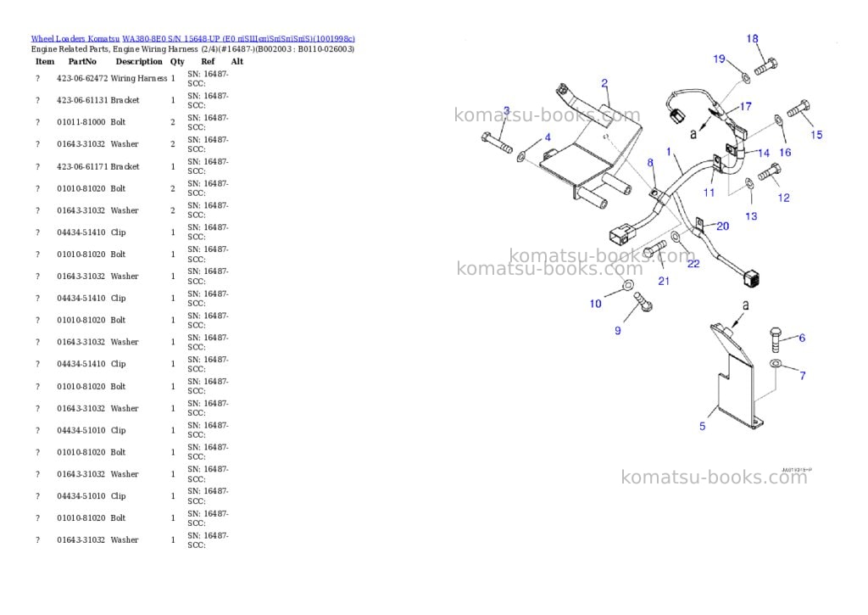Click callout number 10 in the diagram
The height and width of the screenshot is (615, 868).
(595, 304)
